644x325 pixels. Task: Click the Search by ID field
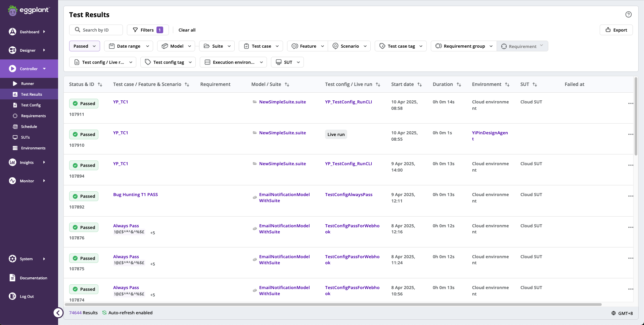[96, 30]
